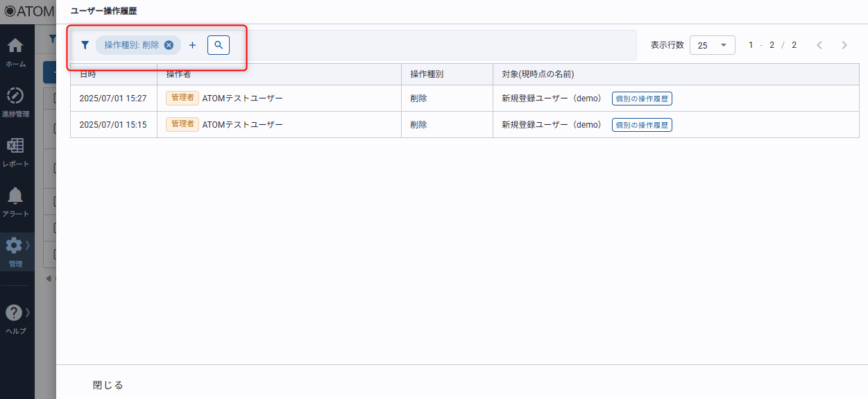Screen dimensions: 868x399
Task: Click the 日時 column header
Action: 88,74
